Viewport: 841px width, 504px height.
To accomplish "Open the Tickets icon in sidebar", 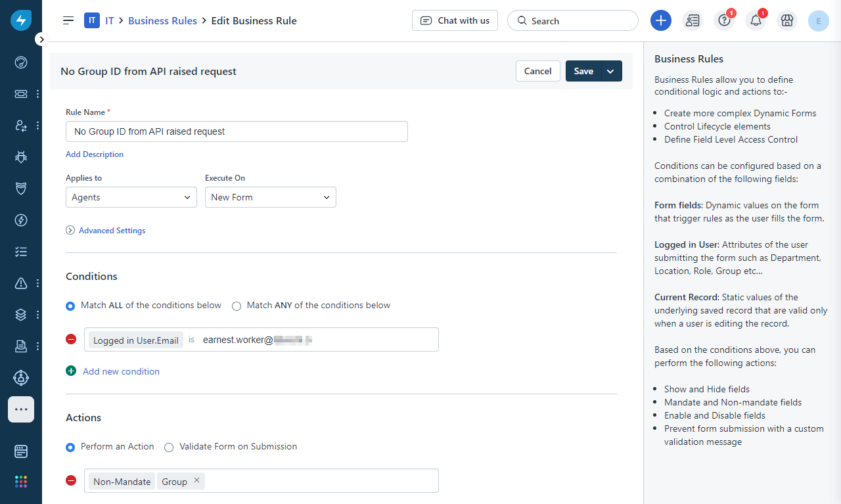I will tap(21, 94).
